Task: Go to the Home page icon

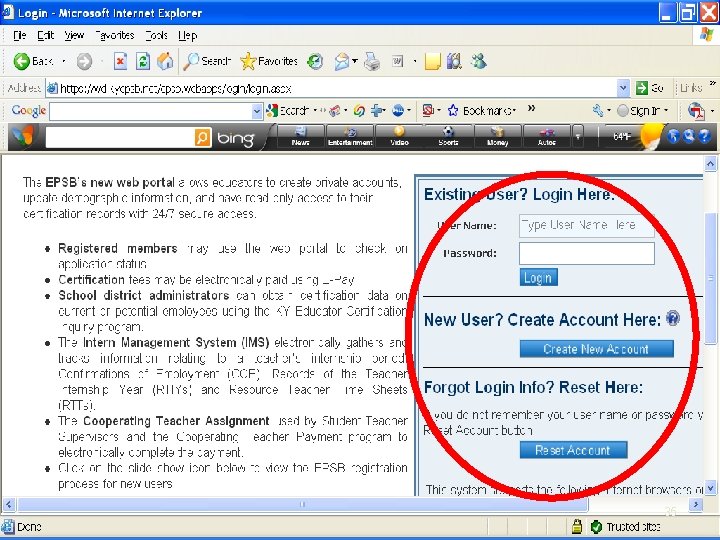Action: [x=165, y=61]
